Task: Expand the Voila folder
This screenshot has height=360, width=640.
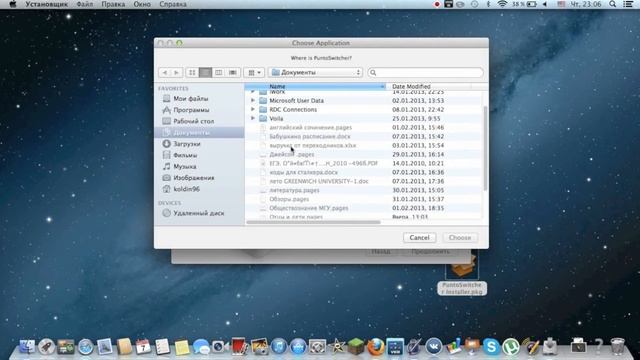Action: (x=253, y=118)
